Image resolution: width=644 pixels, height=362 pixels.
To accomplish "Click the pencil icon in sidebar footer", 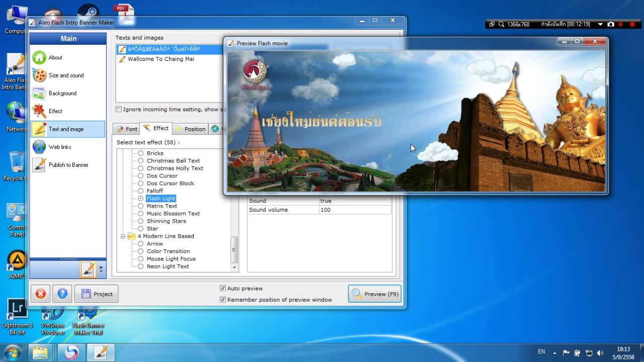I will pos(88,269).
